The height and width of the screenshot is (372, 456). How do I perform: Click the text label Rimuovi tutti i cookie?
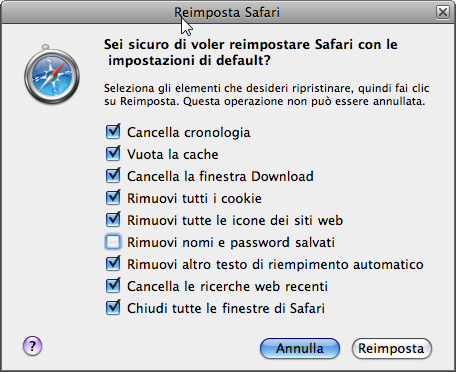(194, 198)
